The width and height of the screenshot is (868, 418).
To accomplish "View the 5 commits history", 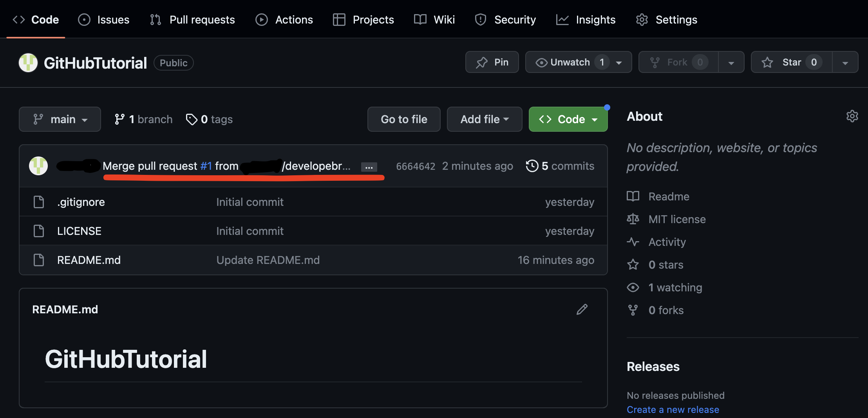I will 560,166.
